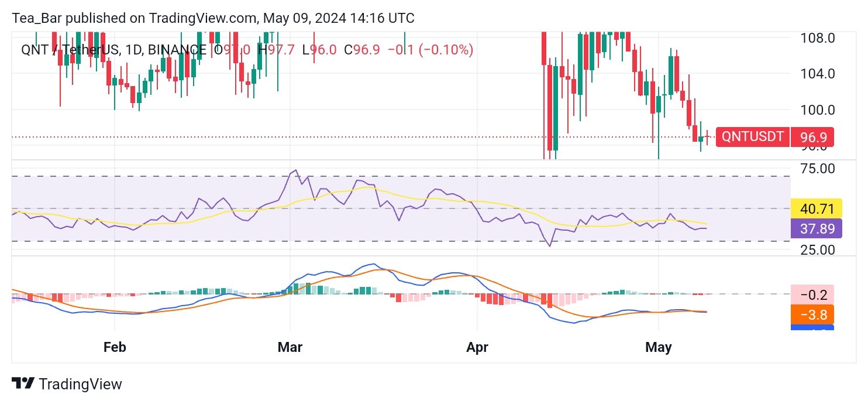868x404 pixels.
Task: Click the -3.8 orange signal value label
Action: pyautogui.click(x=812, y=314)
